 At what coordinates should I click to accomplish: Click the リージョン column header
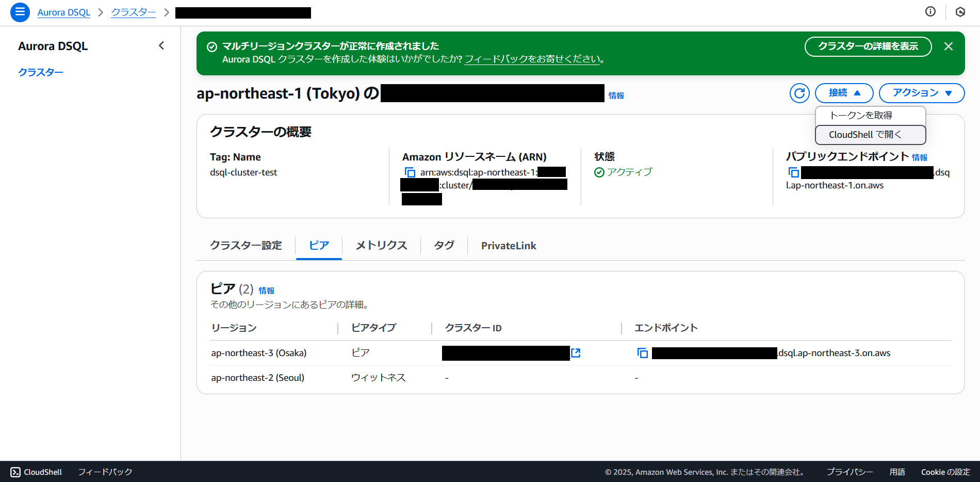pos(234,328)
